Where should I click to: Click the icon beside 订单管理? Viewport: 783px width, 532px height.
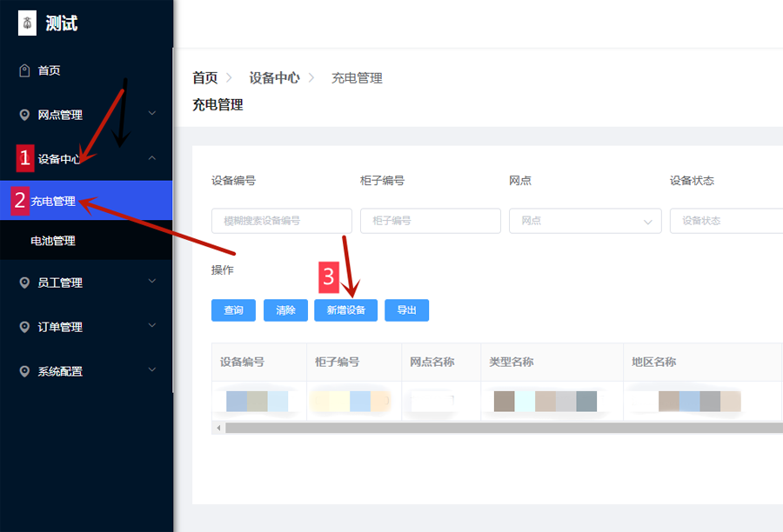pos(23,326)
